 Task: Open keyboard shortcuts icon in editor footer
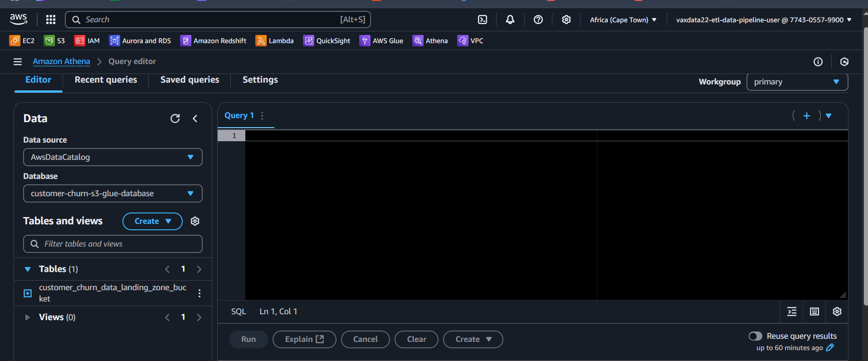[814, 312]
